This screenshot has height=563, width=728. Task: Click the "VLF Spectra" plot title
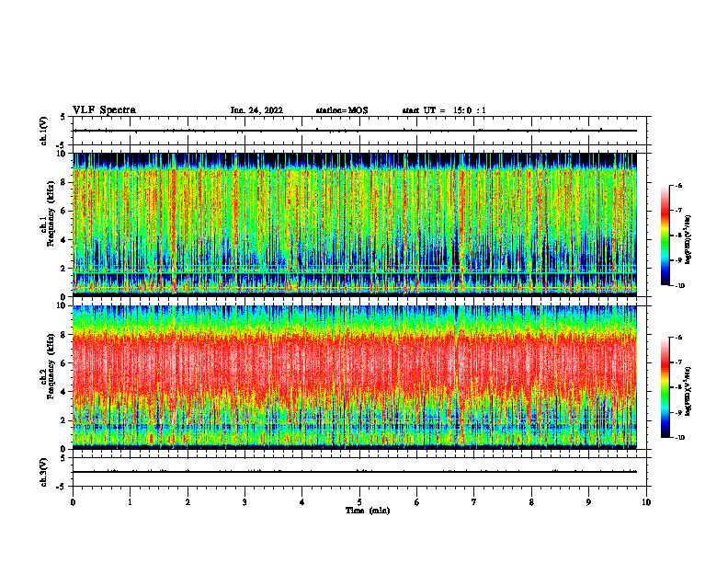point(105,109)
